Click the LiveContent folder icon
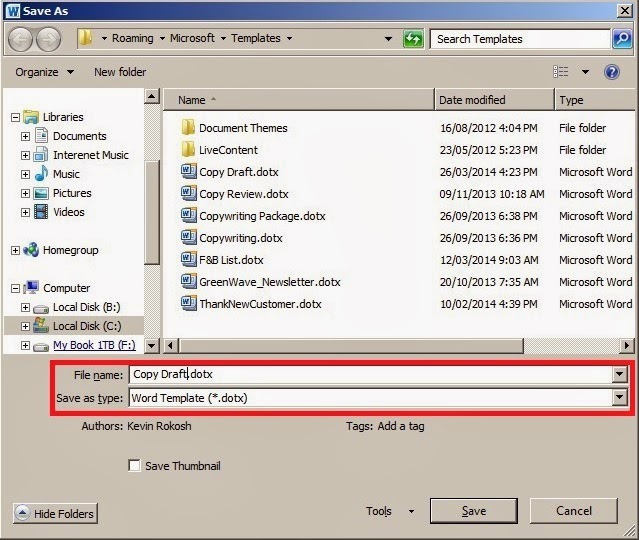The width and height of the screenshot is (639, 540). [x=188, y=150]
